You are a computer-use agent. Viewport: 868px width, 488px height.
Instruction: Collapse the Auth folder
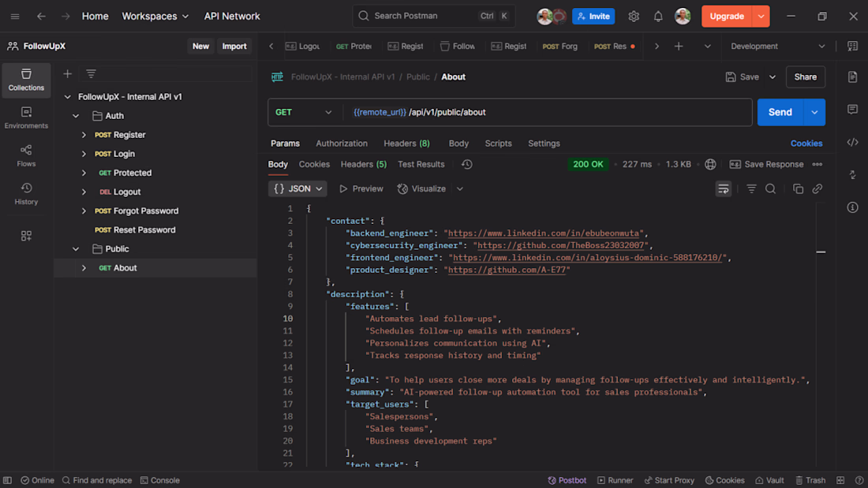coord(76,116)
